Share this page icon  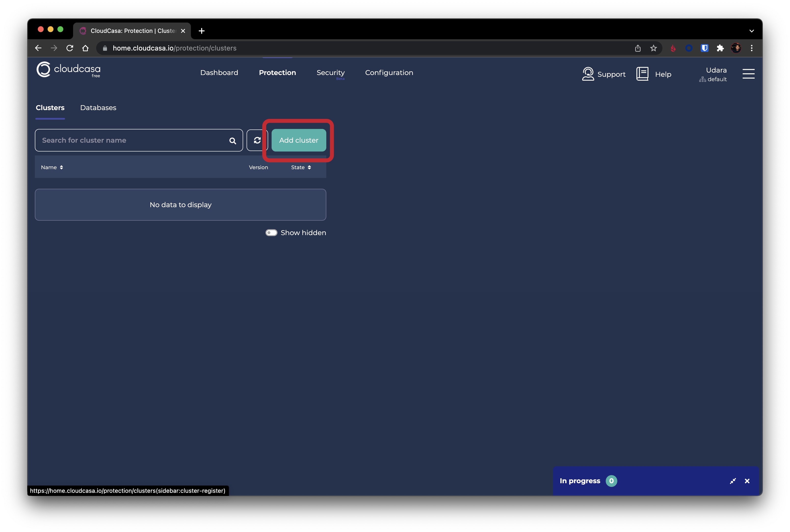pos(638,48)
